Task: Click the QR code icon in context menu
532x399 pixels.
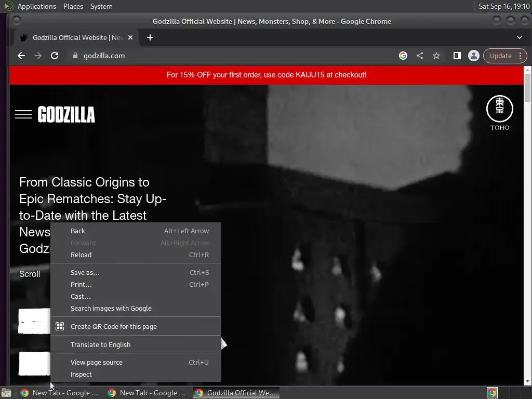Action: point(60,326)
